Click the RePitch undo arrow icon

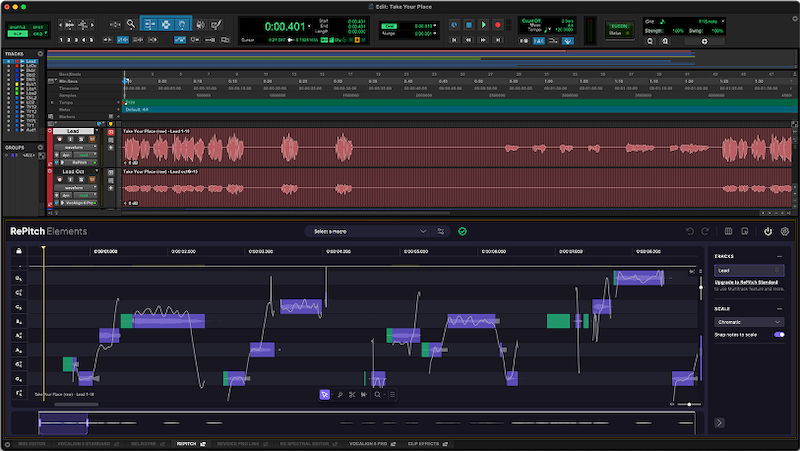click(690, 231)
